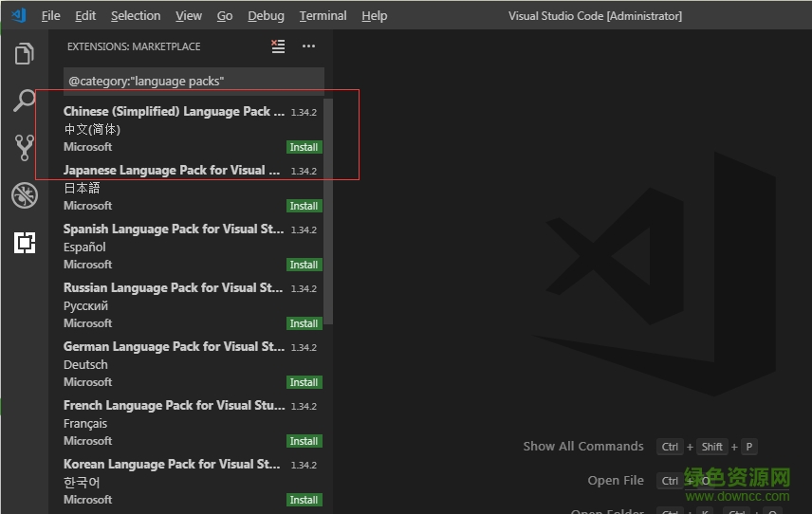Screen dimensions: 812x514
Task: Click version 1.34.2 of Russian Language Pack
Action: pos(304,289)
